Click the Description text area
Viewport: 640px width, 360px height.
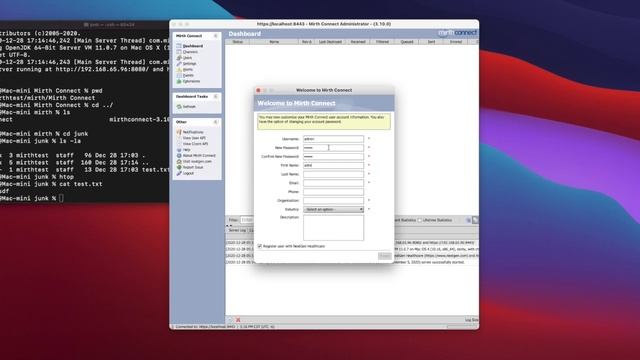(333, 228)
